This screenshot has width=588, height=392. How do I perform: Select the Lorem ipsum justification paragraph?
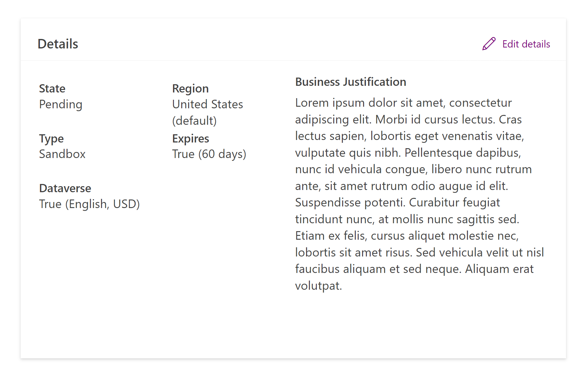[412, 193]
